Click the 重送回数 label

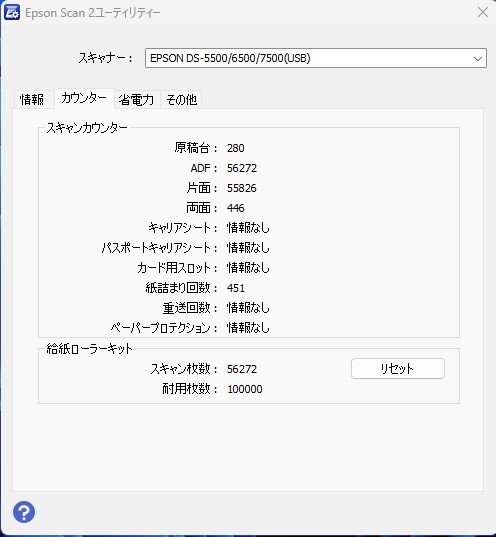tap(190, 308)
